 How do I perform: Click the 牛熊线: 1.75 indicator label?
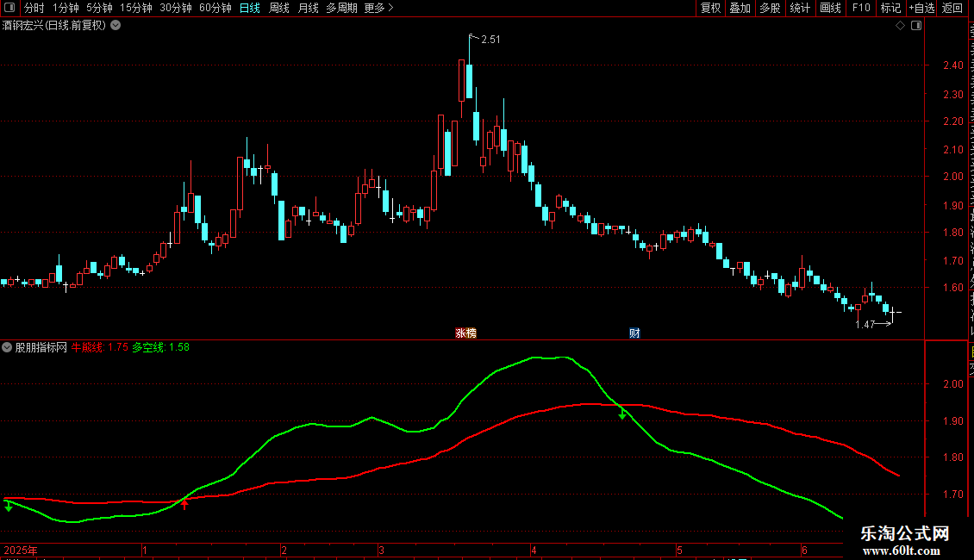pyautogui.click(x=100, y=348)
